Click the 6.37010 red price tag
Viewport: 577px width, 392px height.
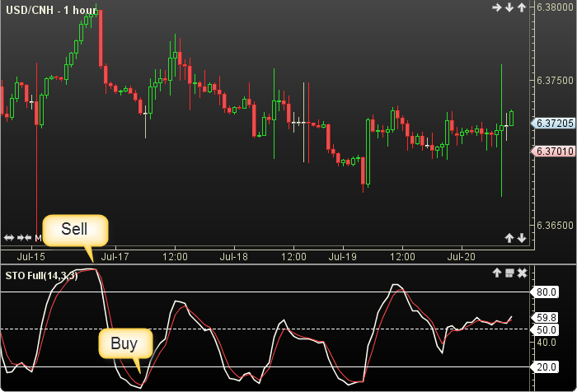pyautogui.click(x=553, y=152)
